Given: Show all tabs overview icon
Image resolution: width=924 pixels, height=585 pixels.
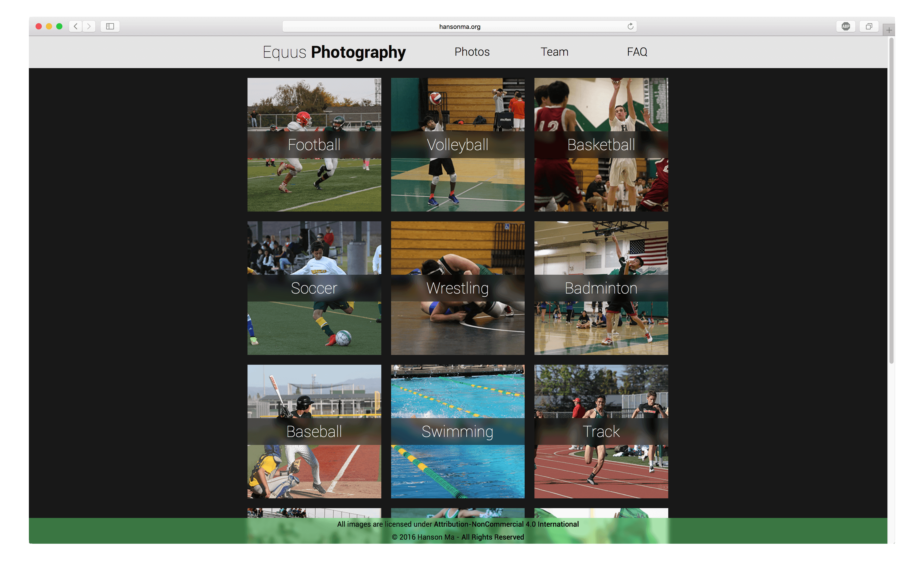Looking at the screenshot, I should [869, 26].
